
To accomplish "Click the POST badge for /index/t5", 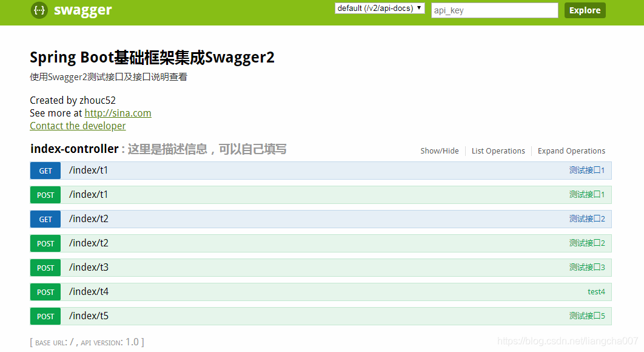I will click(45, 316).
